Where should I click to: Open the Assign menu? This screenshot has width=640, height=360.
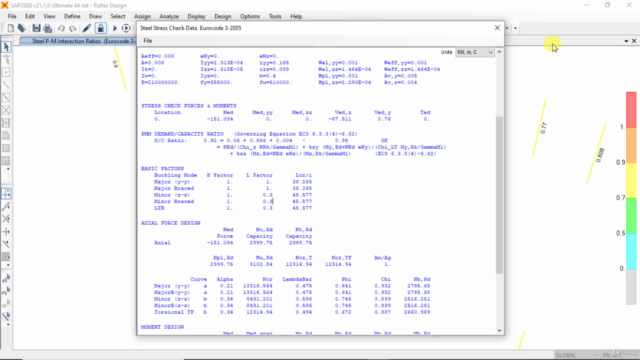pyautogui.click(x=142, y=16)
